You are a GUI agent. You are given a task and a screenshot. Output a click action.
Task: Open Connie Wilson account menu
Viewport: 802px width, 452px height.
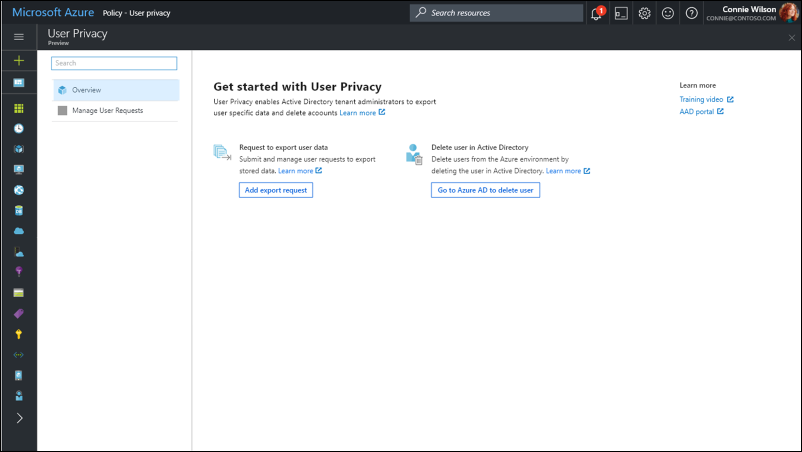752,13
